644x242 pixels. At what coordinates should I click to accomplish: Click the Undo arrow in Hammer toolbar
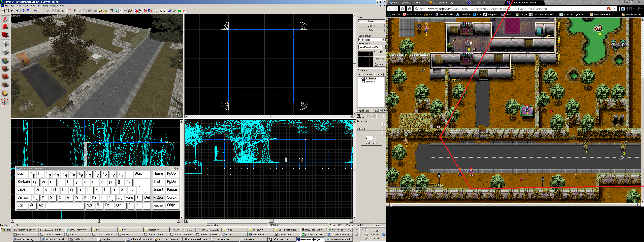coord(35,11)
